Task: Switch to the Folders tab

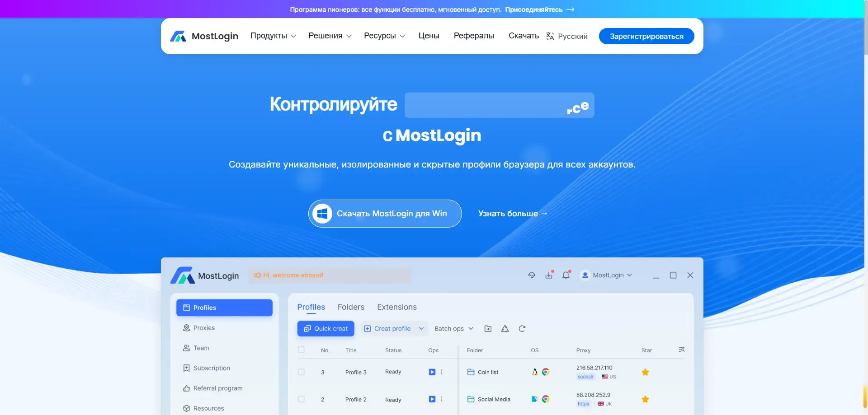Action: pos(351,307)
